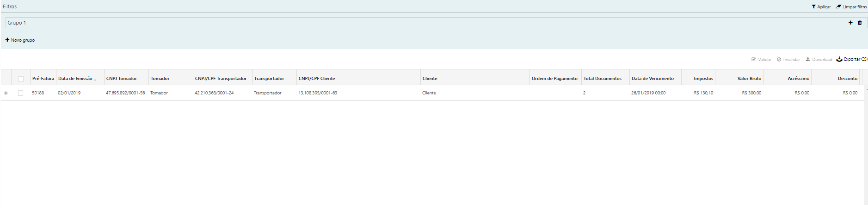Click the R$ 300,00 valor bruto value

pyautogui.click(x=751, y=93)
